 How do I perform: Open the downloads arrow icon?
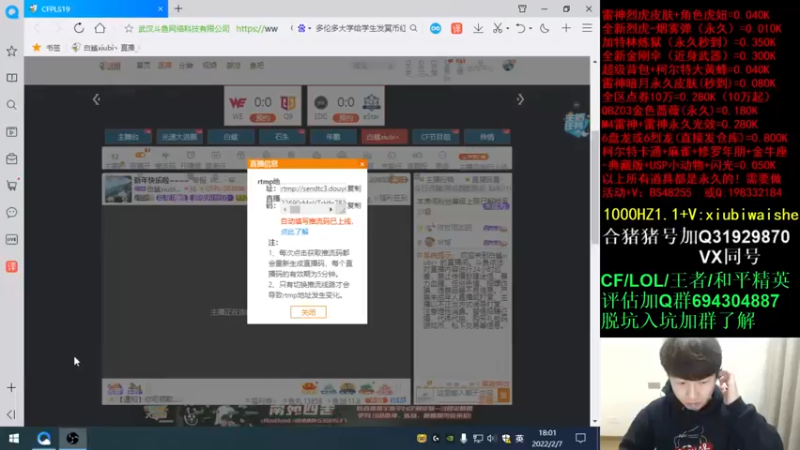(478, 29)
